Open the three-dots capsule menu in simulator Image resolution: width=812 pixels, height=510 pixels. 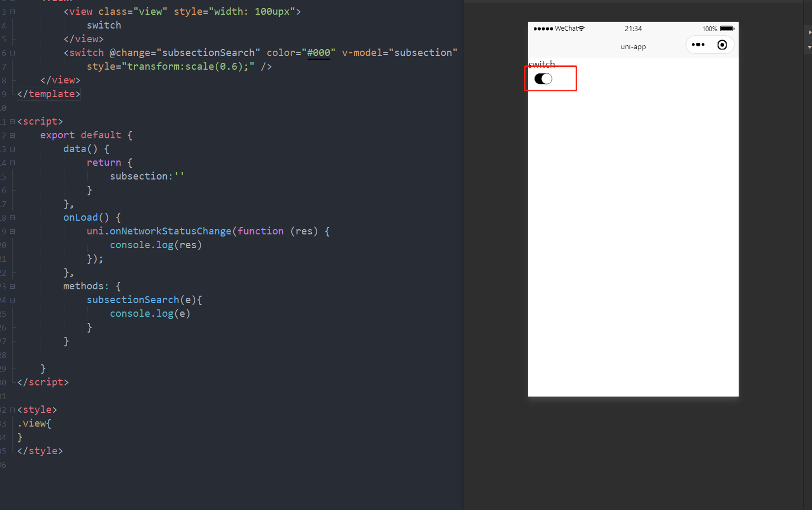click(698, 45)
